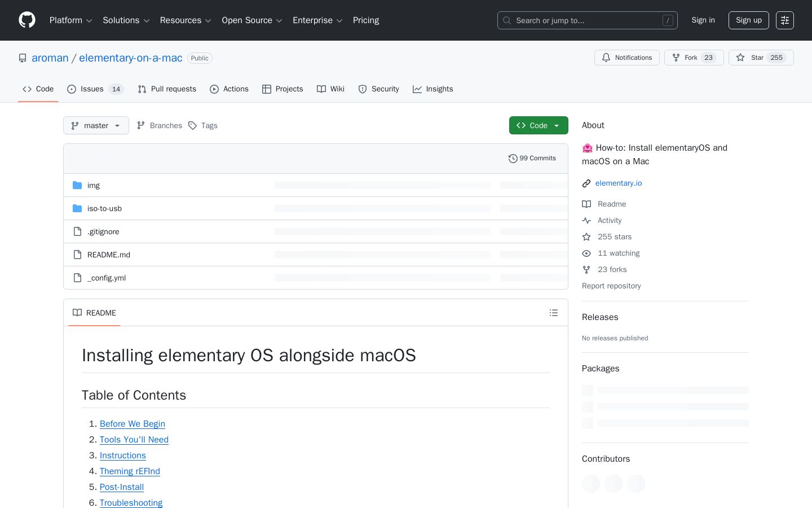Open the elementary-on-a-mac repository link

[131, 58]
